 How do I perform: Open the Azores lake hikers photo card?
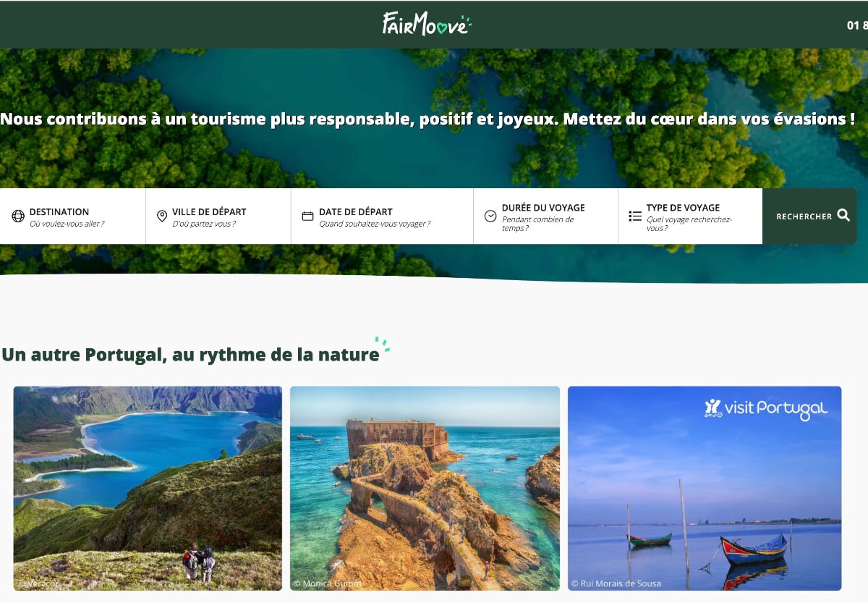(x=148, y=489)
